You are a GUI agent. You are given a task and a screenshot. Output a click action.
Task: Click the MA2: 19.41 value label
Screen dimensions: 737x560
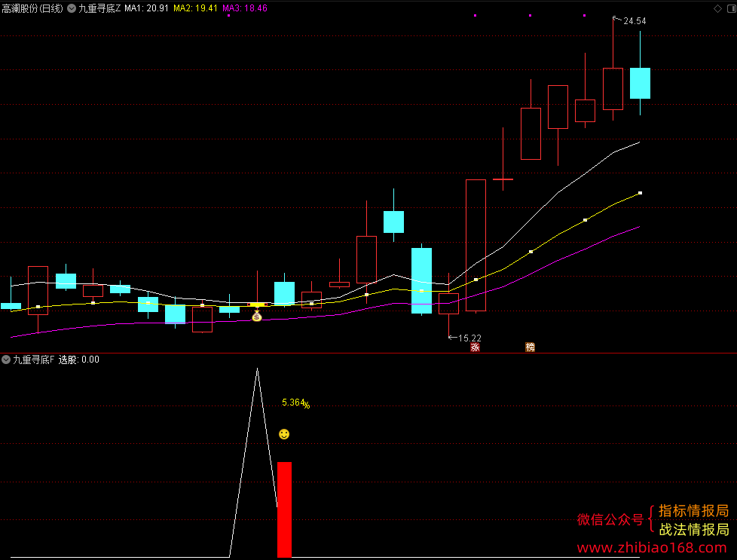195,8
